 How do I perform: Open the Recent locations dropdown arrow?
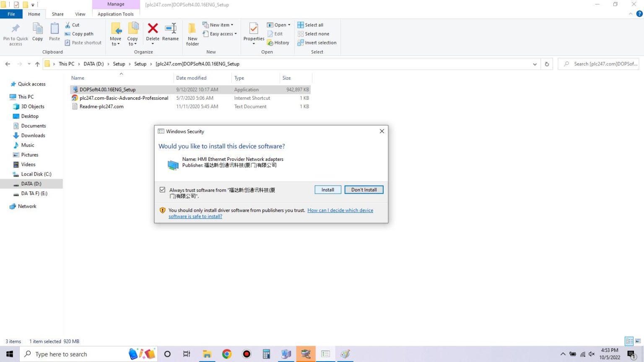[x=29, y=64]
